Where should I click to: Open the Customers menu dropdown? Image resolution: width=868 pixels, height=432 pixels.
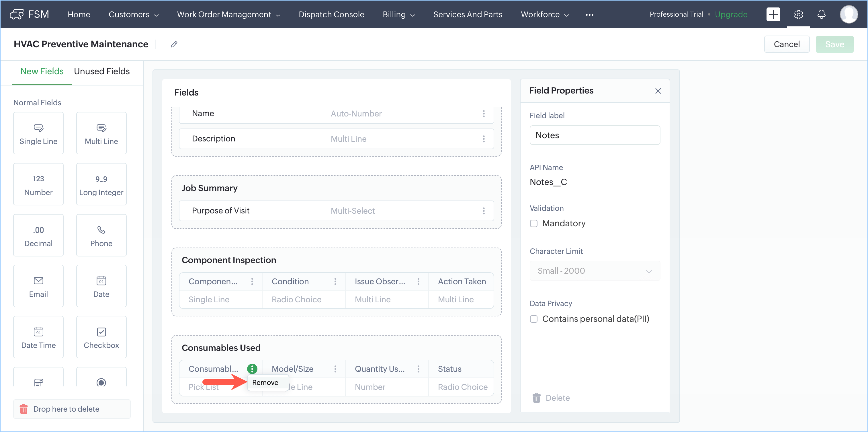(x=133, y=15)
